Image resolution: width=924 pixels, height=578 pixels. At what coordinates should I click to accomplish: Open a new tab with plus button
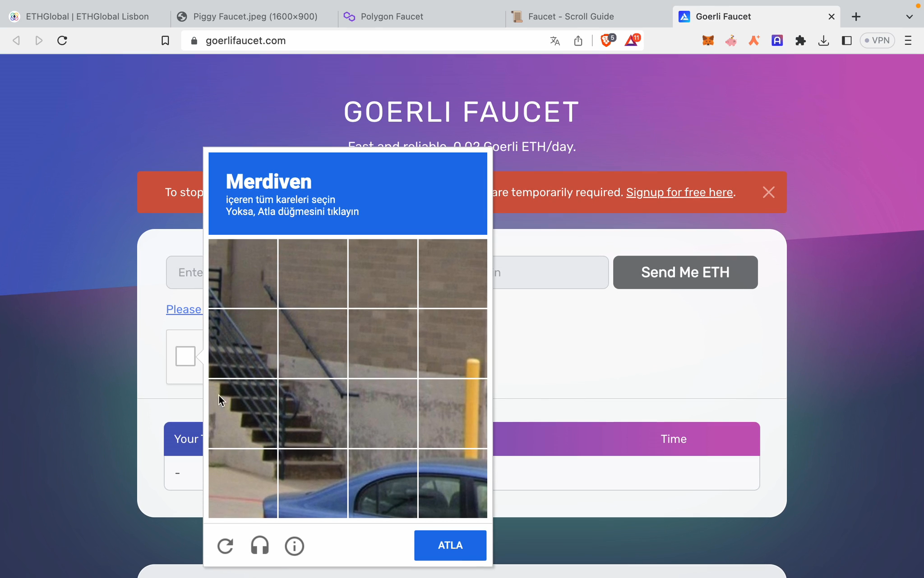click(856, 17)
